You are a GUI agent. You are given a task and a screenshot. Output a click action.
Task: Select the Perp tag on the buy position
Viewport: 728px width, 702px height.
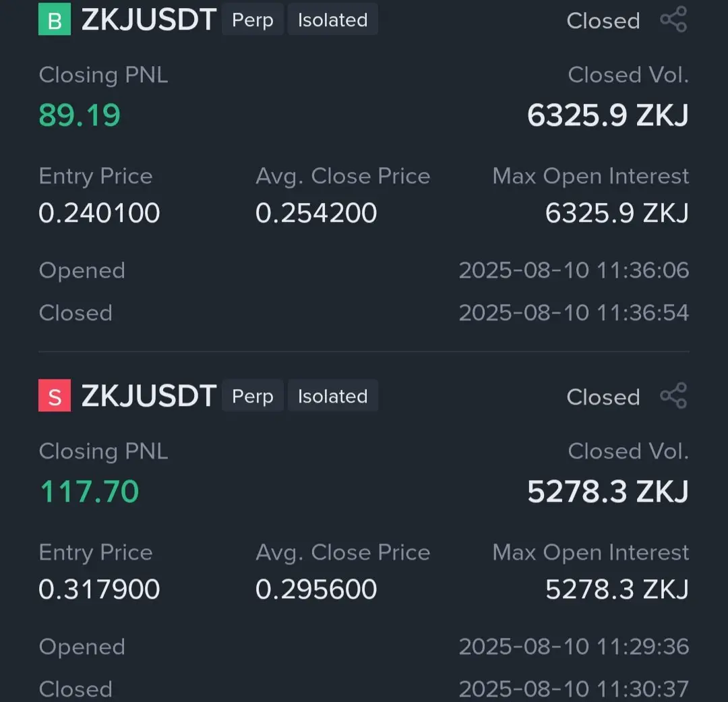click(x=253, y=20)
